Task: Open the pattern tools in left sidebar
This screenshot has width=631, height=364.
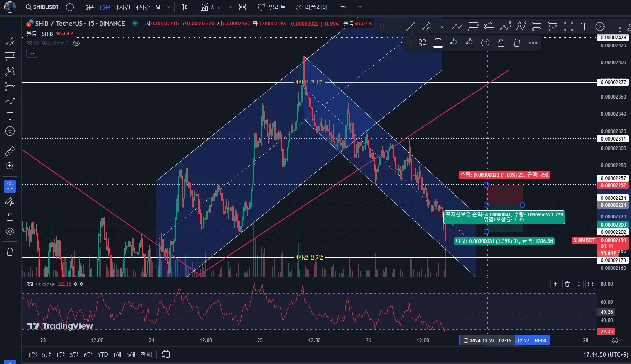Action: [10, 71]
